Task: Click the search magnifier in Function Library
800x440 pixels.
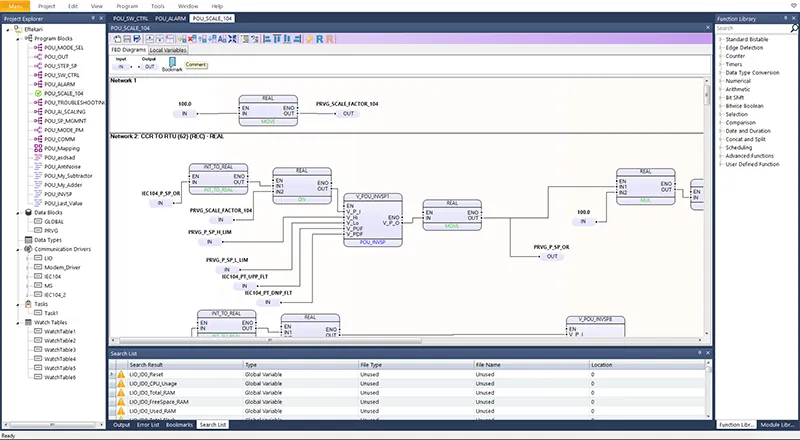Action: [793, 29]
